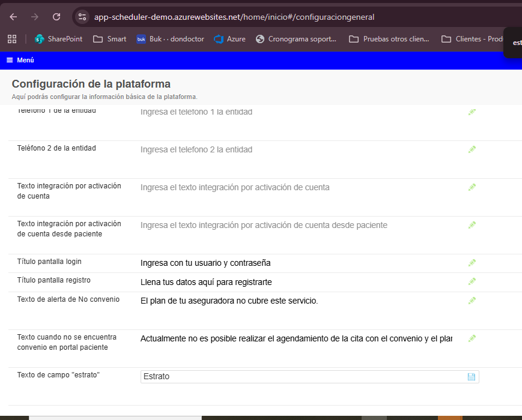This screenshot has width=522, height=420.
Task: Open the Menú hamburger menu
Action: click(x=20, y=60)
